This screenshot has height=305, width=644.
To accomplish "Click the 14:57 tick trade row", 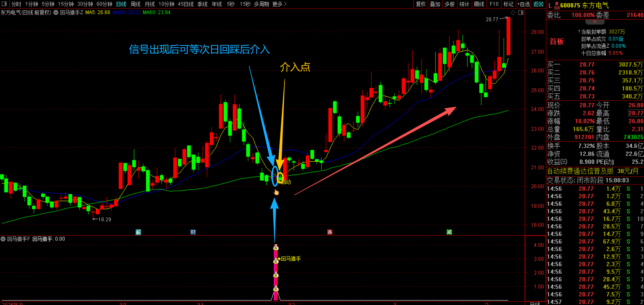I will [595, 302].
